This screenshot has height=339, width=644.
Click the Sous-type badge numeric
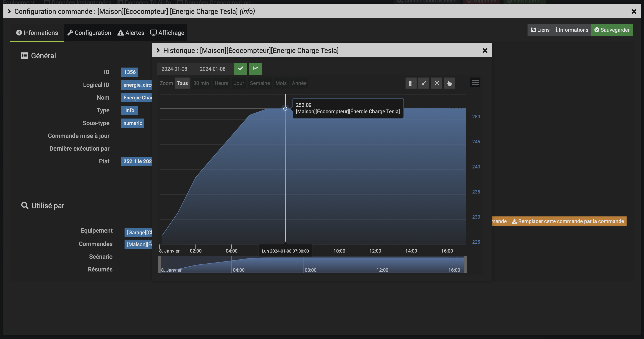click(x=133, y=123)
